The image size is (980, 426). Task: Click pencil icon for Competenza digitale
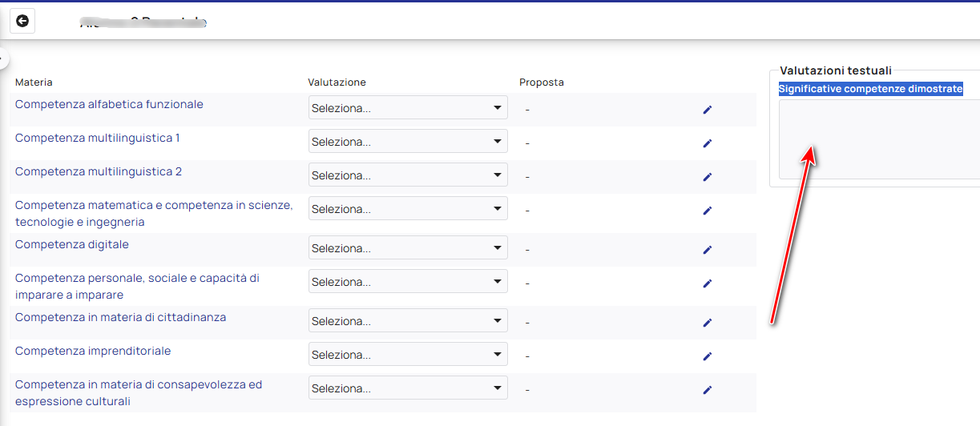point(707,250)
